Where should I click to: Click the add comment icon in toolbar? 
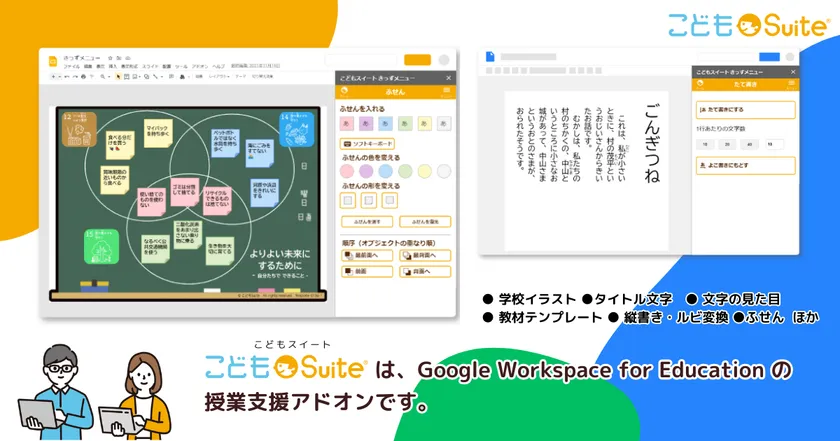[x=171, y=76]
